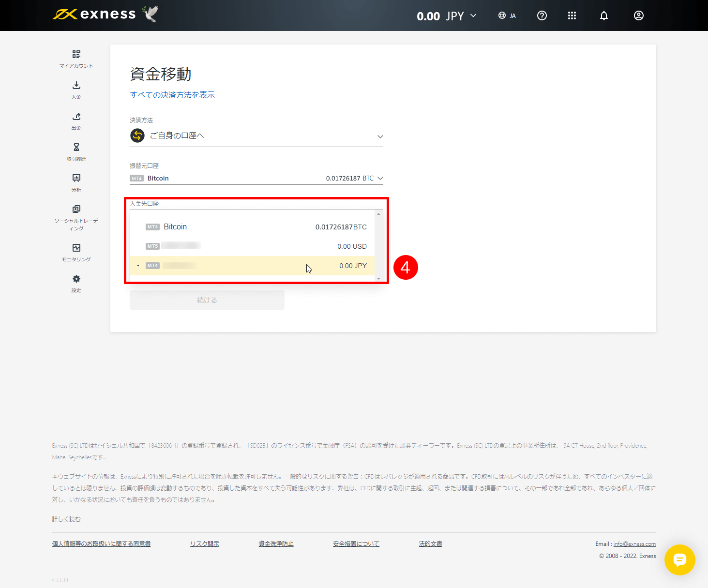Select the 入金 (deposit) sidebar icon

click(x=76, y=90)
